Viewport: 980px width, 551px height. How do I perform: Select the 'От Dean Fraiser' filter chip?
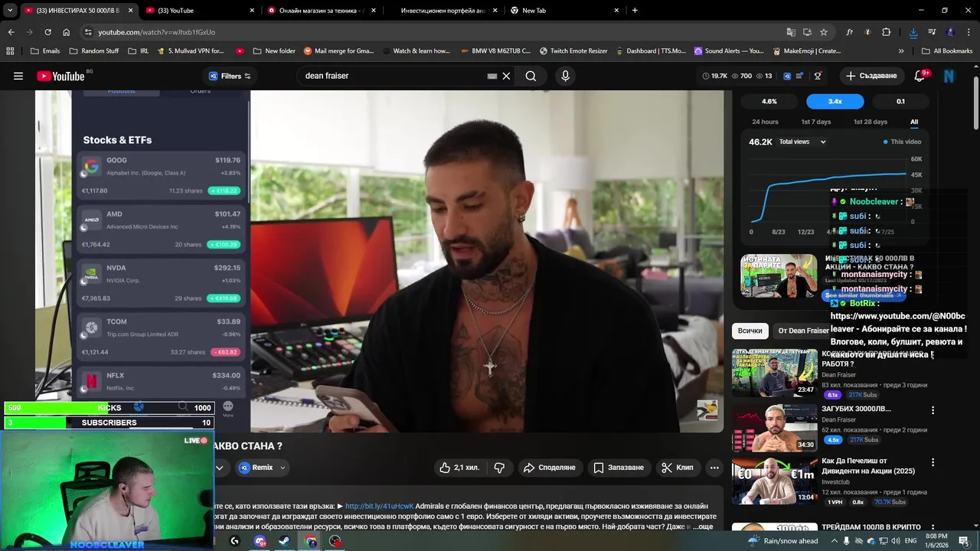click(x=802, y=331)
